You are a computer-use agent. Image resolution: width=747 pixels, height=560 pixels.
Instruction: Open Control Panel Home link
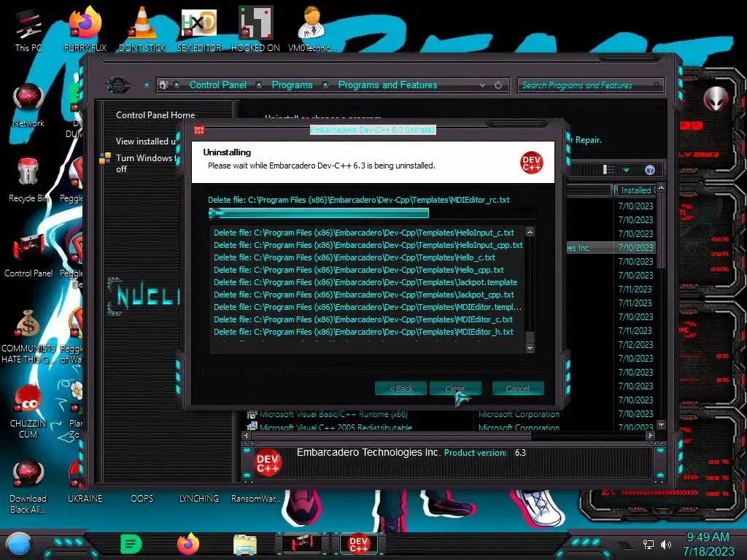click(155, 115)
